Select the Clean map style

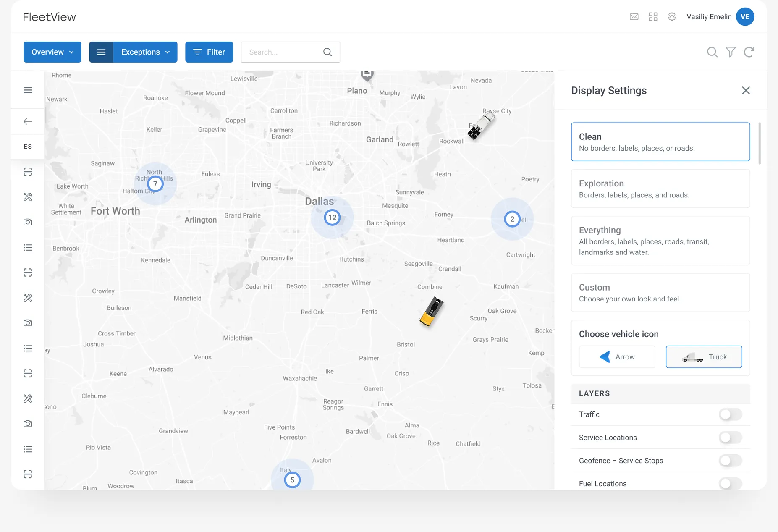tap(660, 142)
